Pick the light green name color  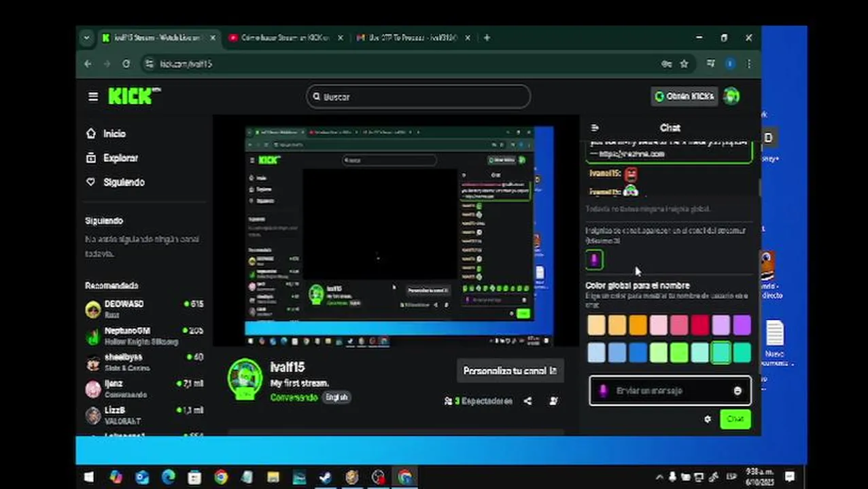[659, 352]
